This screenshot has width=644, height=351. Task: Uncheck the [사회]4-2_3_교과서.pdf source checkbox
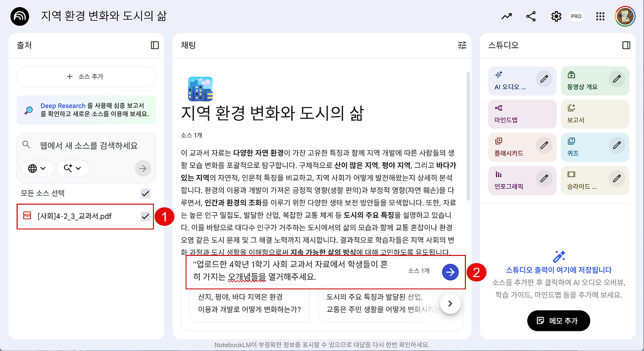click(145, 216)
